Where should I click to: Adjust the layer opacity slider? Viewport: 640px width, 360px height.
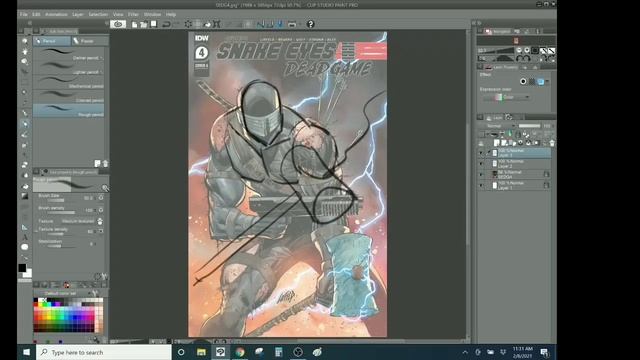[x=530, y=126]
